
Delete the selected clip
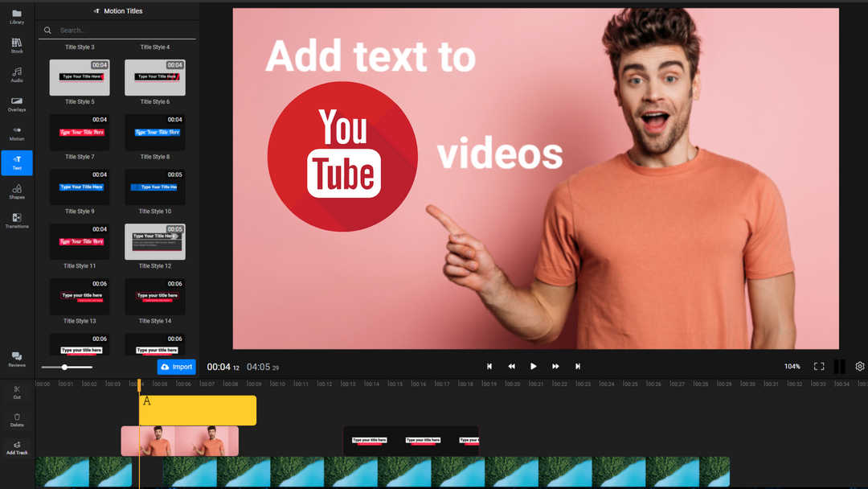point(16,419)
